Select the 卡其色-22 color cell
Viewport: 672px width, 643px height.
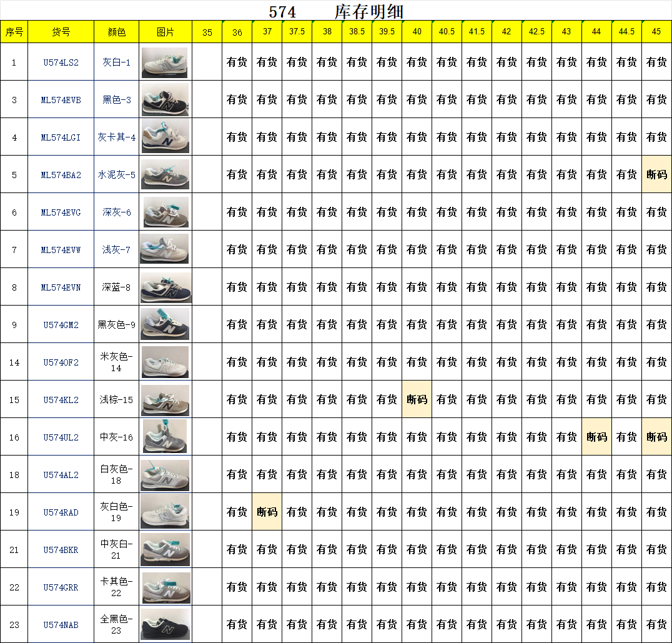pyautogui.click(x=117, y=587)
